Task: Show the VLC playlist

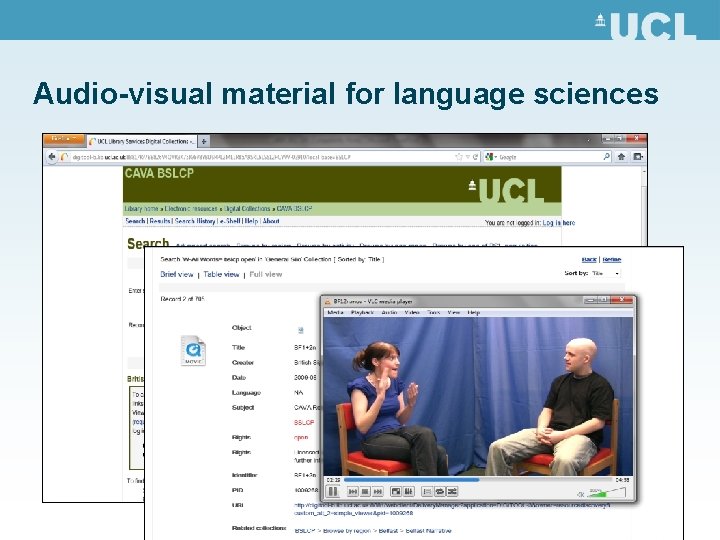Action: tap(427, 492)
